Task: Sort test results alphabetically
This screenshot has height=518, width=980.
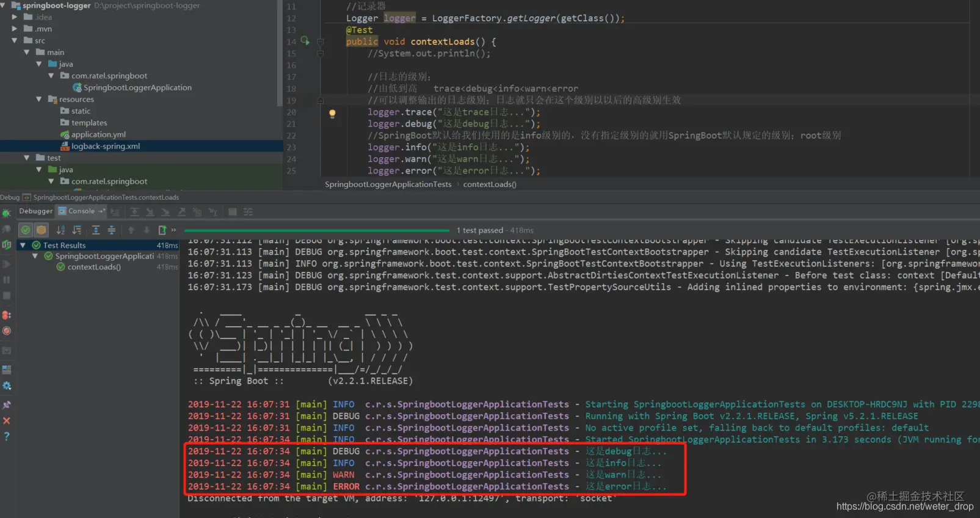Action: [60, 230]
